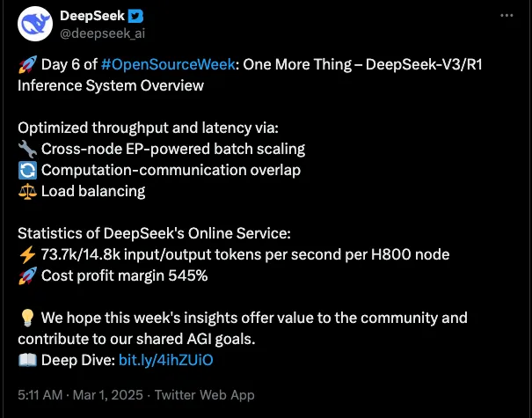Click the rocket emoji before Day 6

pyautogui.click(x=27, y=64)
